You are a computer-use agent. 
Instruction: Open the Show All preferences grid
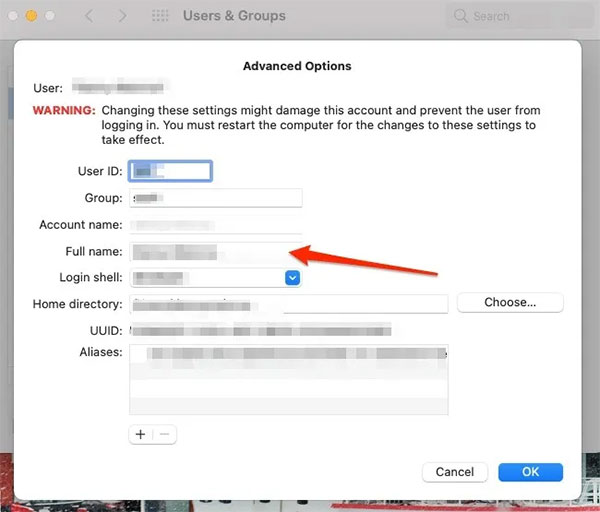160,16
